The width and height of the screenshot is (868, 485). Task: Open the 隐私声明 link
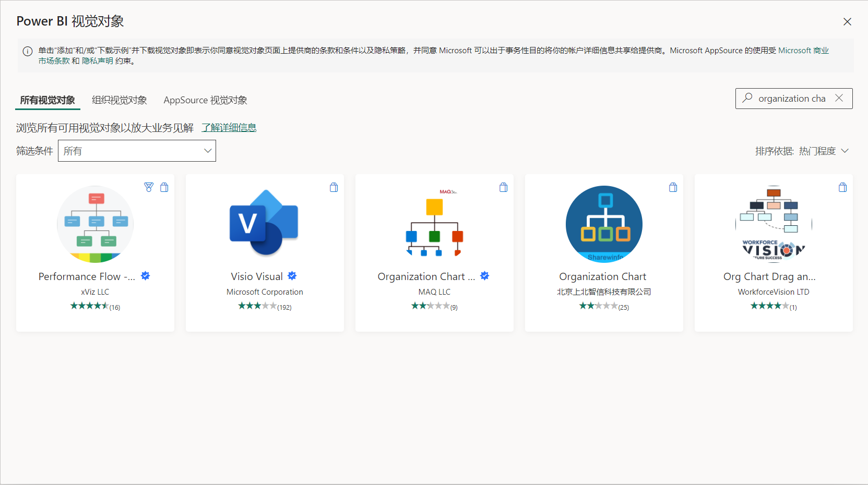coord(98,61)
